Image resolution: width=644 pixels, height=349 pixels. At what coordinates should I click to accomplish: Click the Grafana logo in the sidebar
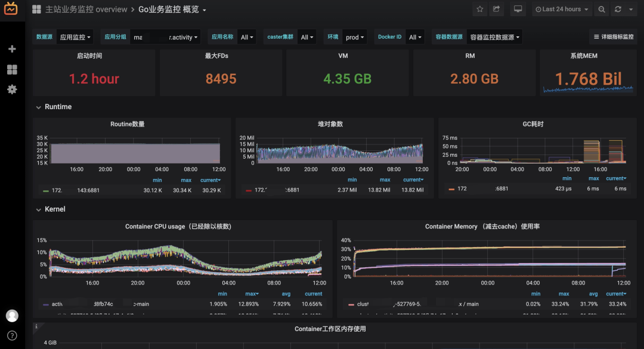click(x=11, y=10)
